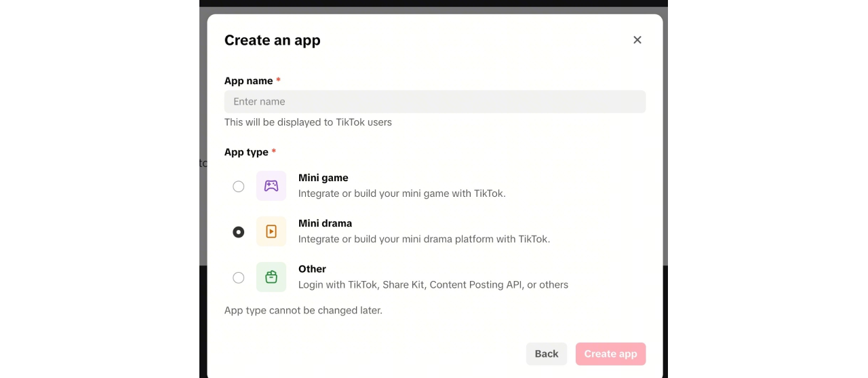
Task: Click the mini game TikTok integration description
Action: [402, 193]
